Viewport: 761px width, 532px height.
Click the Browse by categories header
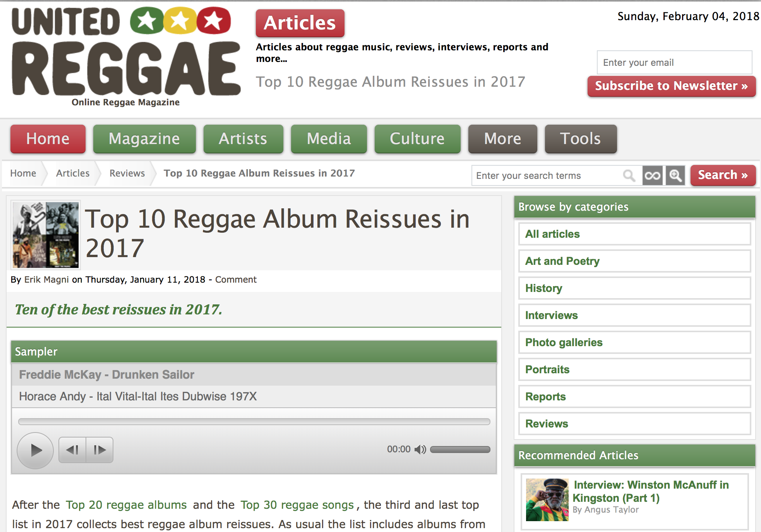[635, 207]
